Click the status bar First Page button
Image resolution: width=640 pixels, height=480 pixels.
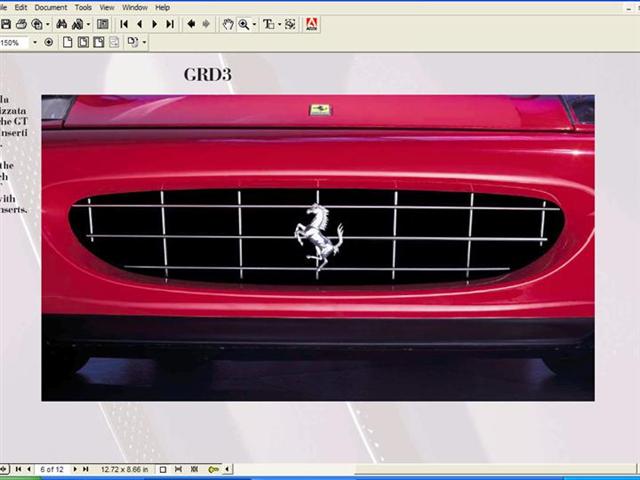(x=18, y=469)
